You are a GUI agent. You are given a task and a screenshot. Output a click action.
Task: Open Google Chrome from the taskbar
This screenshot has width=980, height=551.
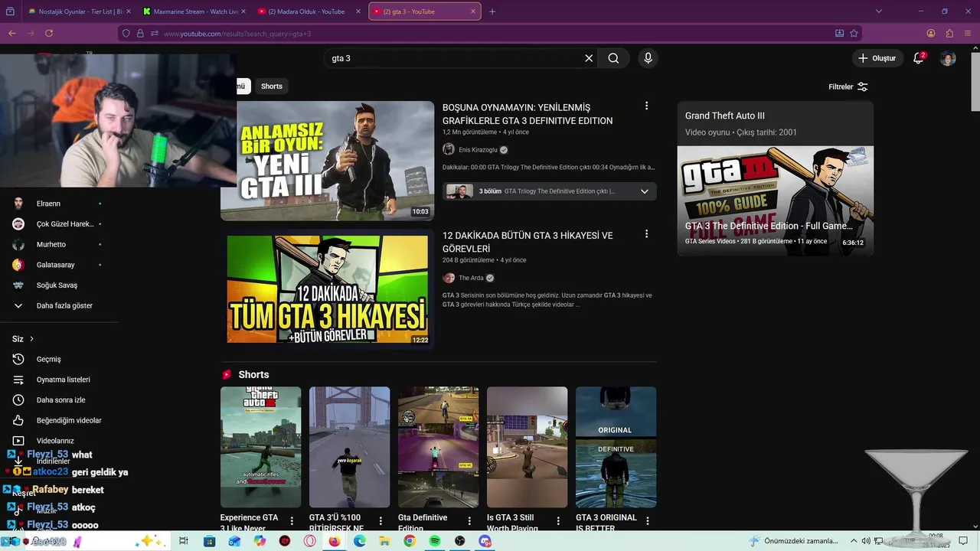410,541
